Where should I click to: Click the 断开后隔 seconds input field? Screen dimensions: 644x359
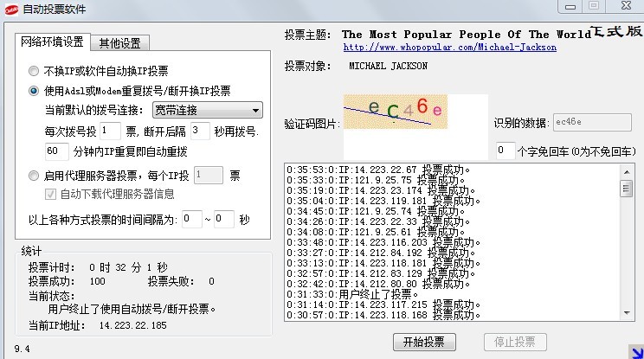200,131
